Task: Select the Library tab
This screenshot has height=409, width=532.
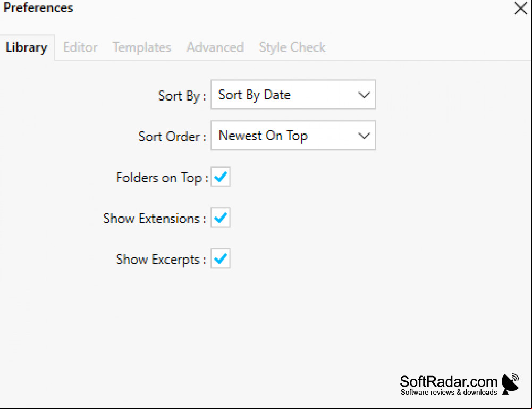Action: [27, 47]
